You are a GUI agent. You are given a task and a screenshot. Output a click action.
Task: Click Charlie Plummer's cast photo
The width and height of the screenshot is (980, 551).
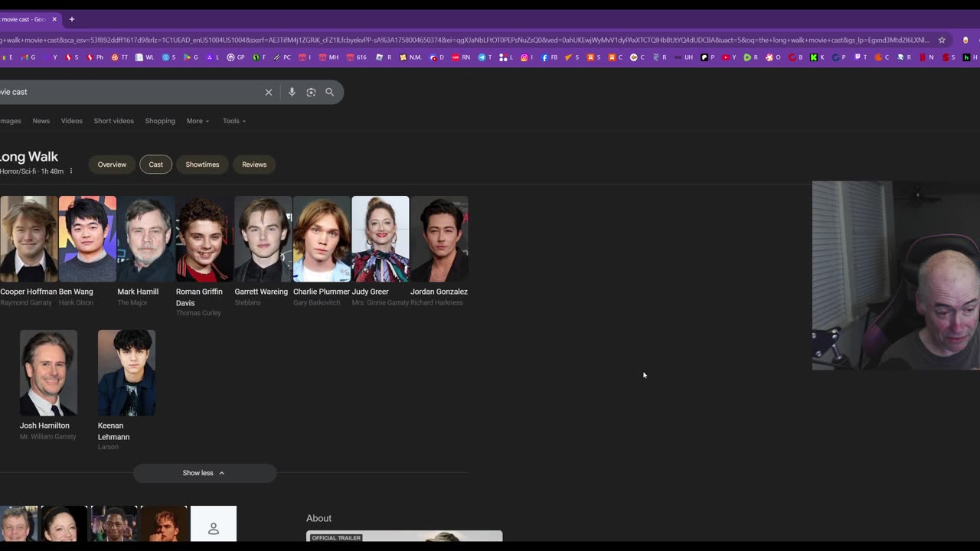pos(322,239)
